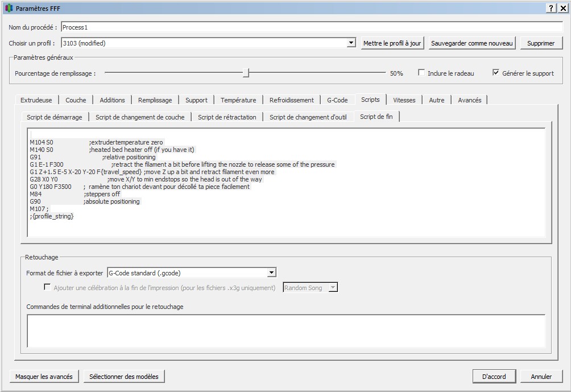Open the Random Song dropdown

pyautogui.click(x=333, y=288)
